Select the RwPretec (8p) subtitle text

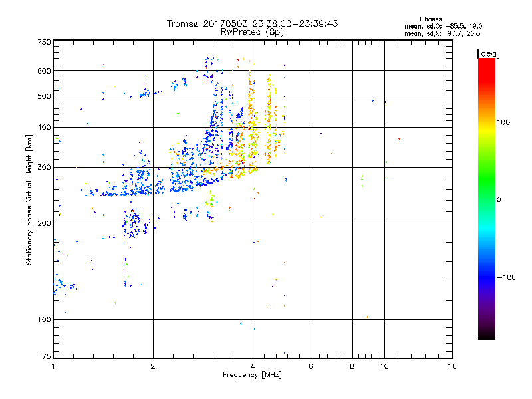click(252, 31)
